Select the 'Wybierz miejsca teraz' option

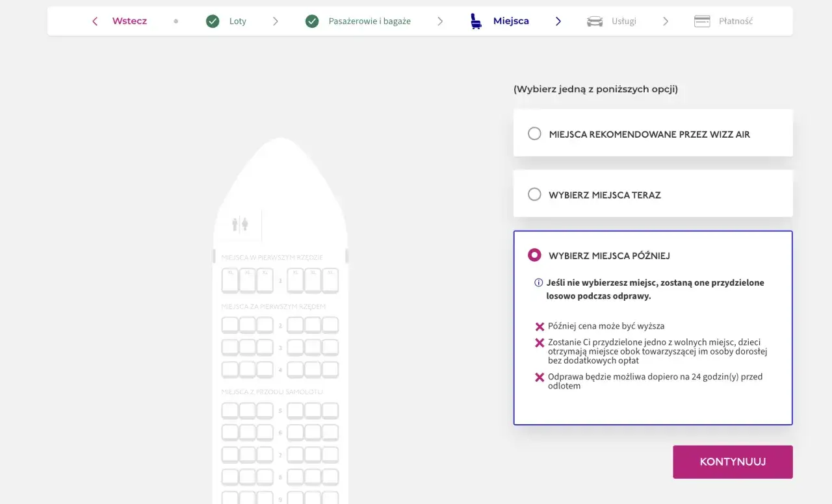534,194
